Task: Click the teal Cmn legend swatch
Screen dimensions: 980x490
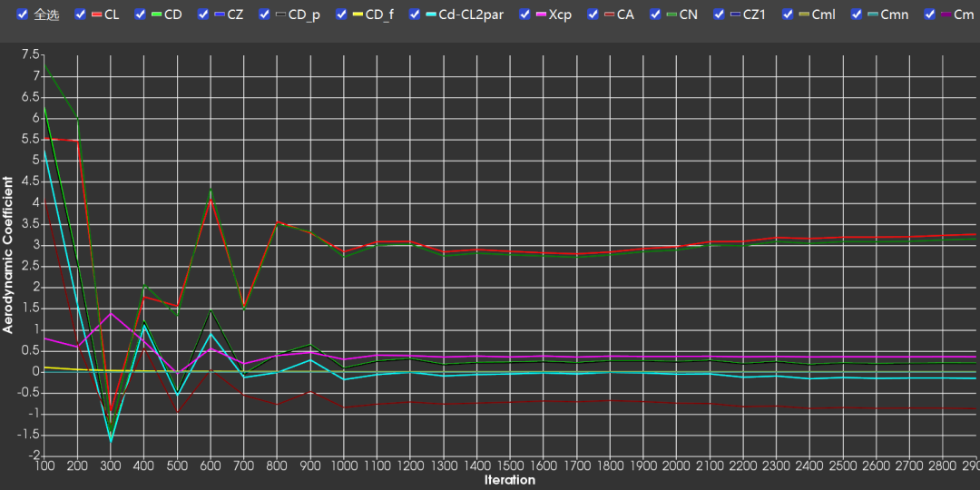Action: 873,15
